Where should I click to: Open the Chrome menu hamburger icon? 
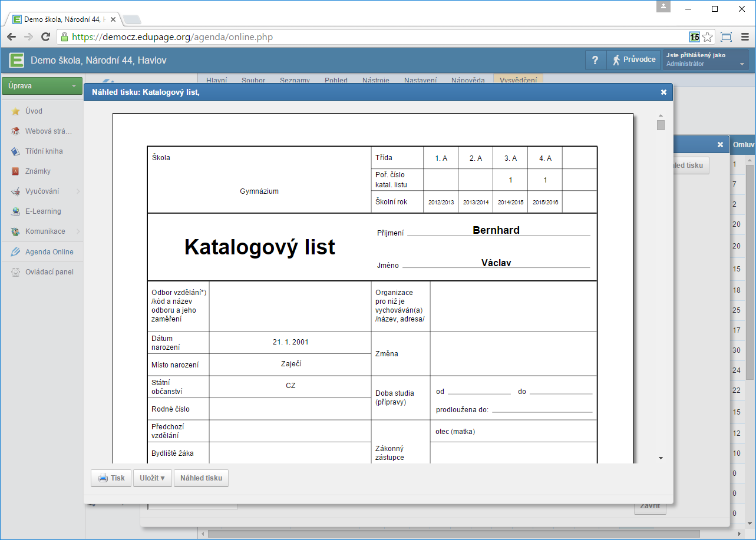click(x=745, y=37)
